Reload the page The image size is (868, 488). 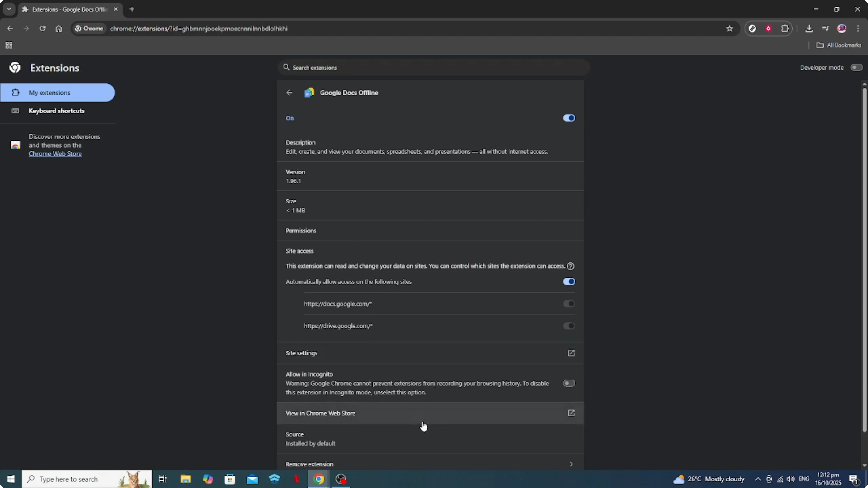pyautogui.click(x=42, y=28)
